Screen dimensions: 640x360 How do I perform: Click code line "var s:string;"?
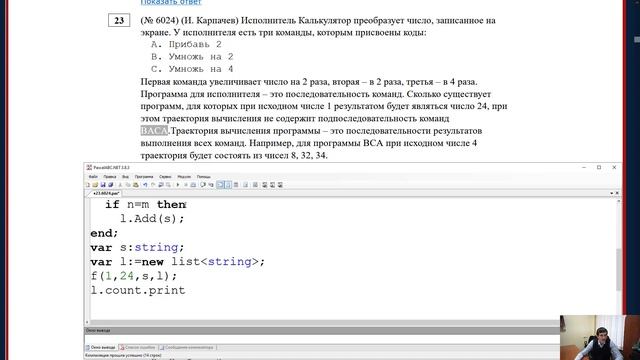click(x=137, y=247)
